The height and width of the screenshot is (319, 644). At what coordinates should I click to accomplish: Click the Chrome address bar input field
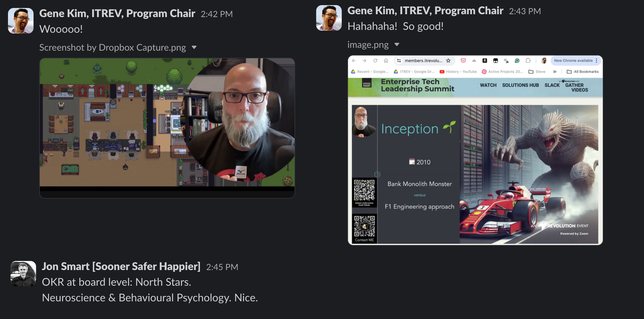pos(425,61)
